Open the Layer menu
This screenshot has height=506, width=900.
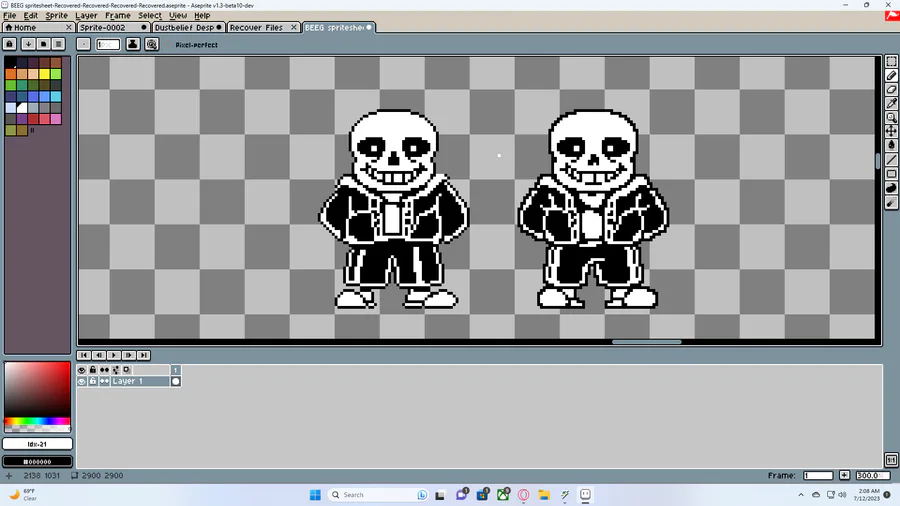86,15
